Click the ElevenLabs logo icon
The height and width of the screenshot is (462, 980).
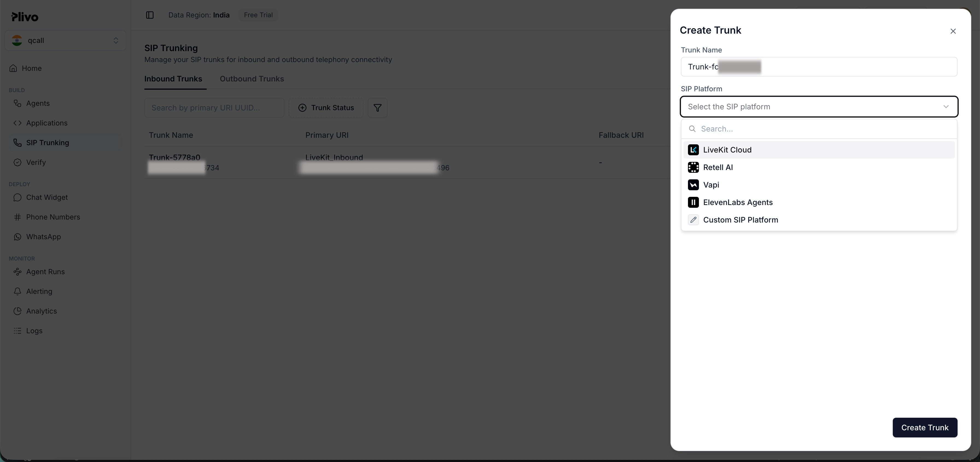coord(693,202)
